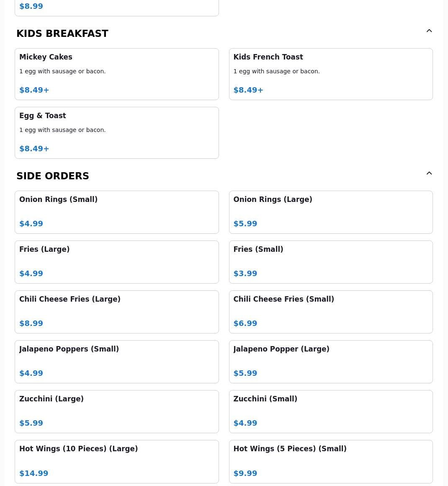
Task: Collapse the Kids Breakfast section chevron
Action: [x=429, y=31]
